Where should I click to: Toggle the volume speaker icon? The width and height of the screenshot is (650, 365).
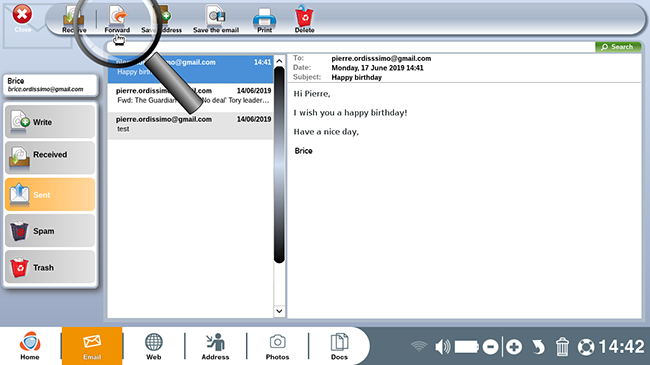click(442, 347)
